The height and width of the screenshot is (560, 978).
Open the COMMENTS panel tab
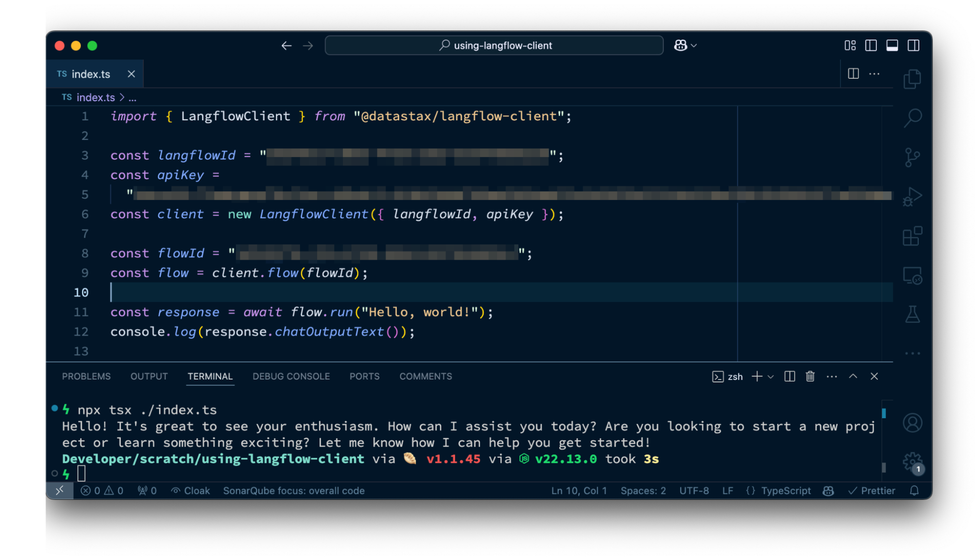pos(426,376)
